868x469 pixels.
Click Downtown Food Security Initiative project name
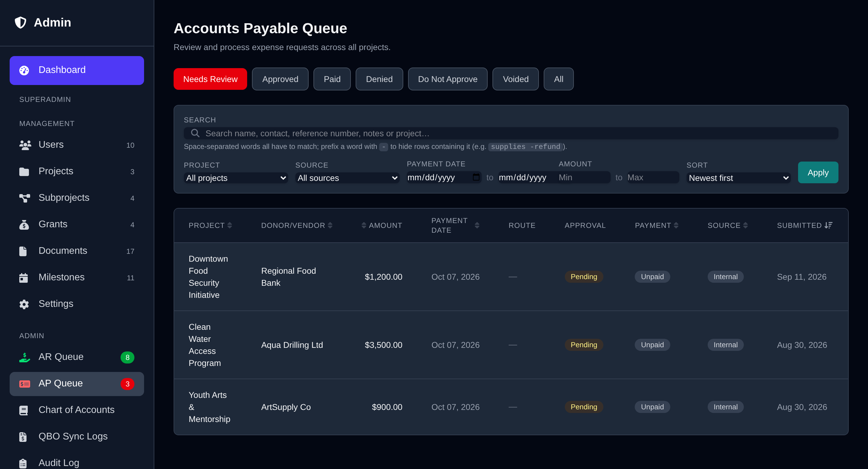pyautogui.click(x=208, y=277)
